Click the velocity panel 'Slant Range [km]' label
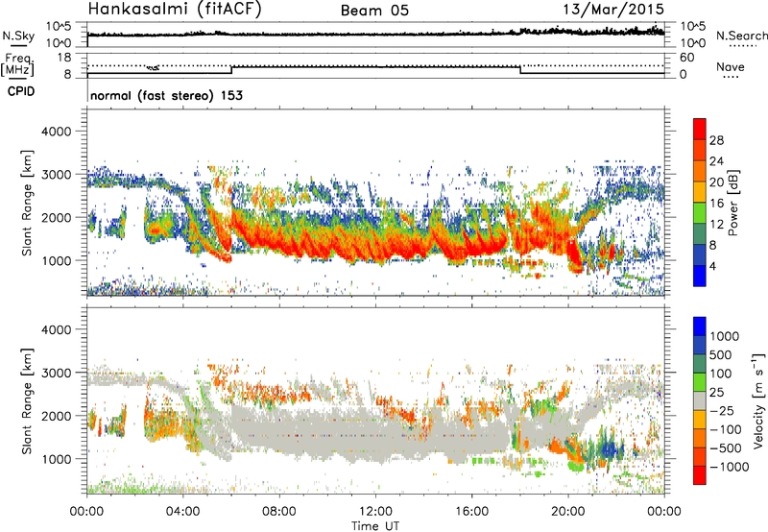This screenshot has width=768, height=532. tap(27, 400)
